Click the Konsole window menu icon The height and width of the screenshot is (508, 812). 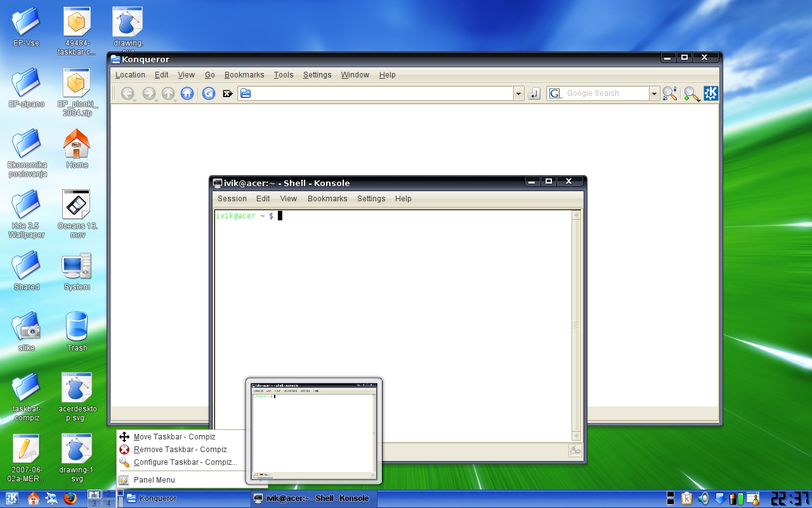pyautogui.click(x=218, y=183)
